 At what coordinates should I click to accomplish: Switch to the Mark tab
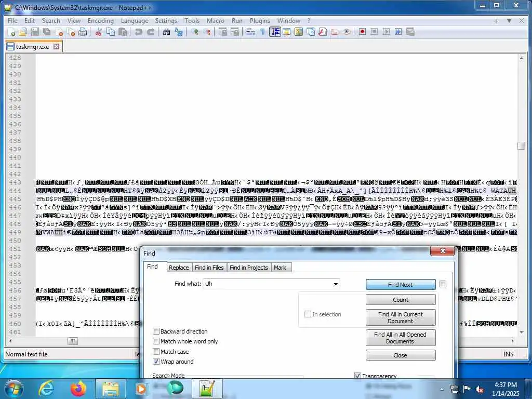click(280, 268)
